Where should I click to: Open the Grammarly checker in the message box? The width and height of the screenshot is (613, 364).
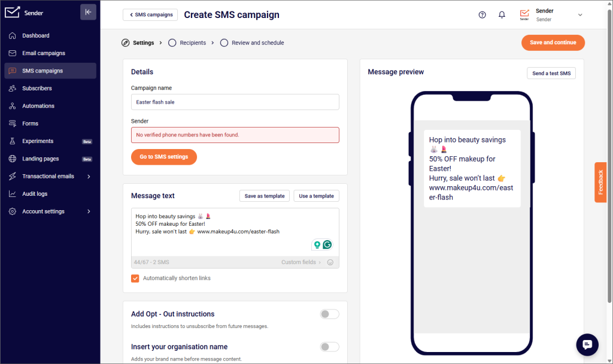click(x=327, y=245)
